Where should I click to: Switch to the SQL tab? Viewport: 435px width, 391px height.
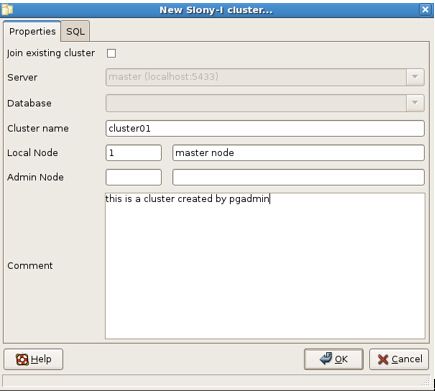(75, 31)
